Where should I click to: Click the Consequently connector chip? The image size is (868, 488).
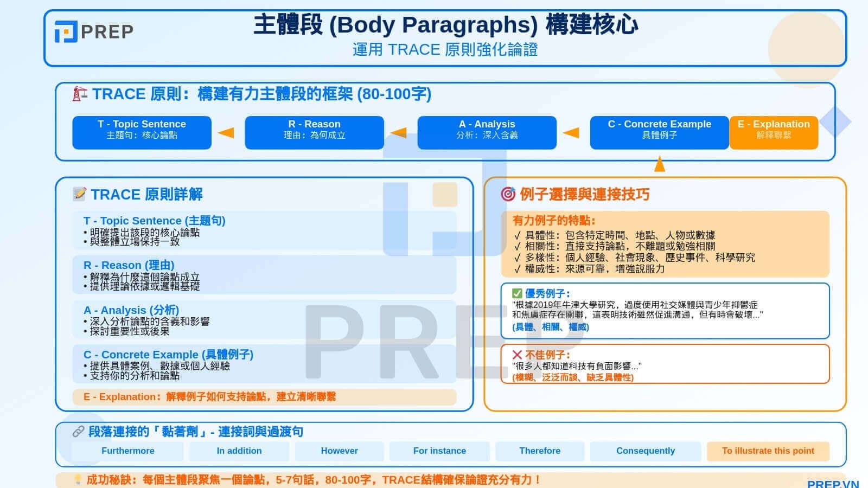(646, 451)
